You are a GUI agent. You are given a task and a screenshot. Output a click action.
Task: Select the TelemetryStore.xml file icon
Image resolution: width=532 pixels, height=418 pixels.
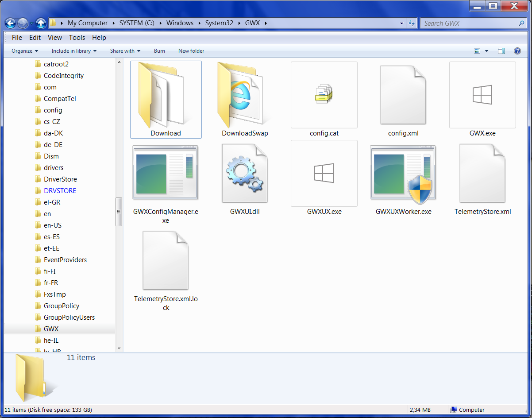(x=482, y=174)
